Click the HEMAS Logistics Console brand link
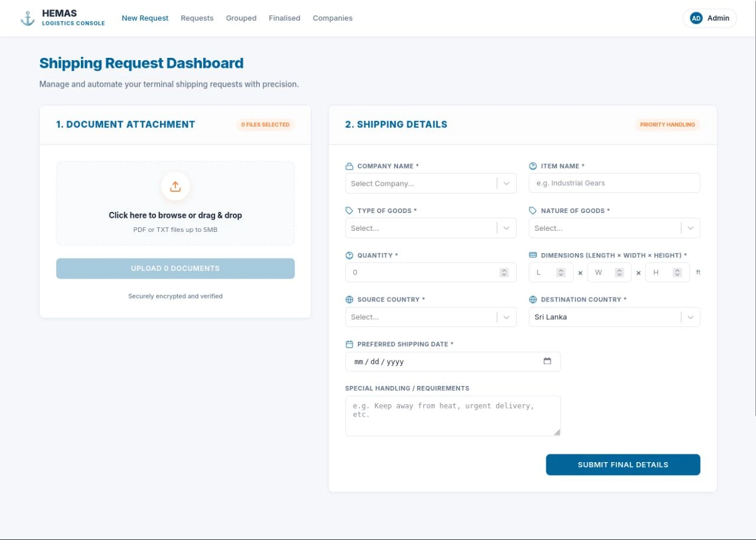This screenshot has width=756, height=540. click(63, 18)
